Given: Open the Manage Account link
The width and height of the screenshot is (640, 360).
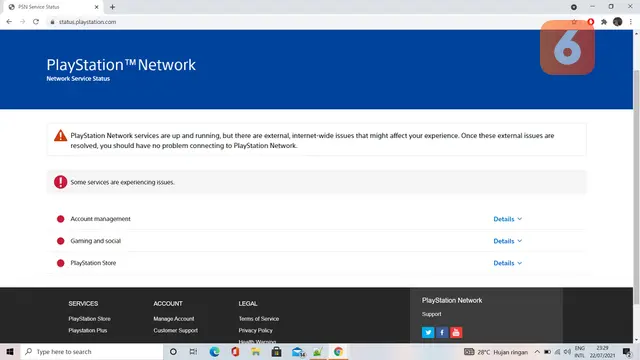Looking at the screenshot, I should (174, 319).
